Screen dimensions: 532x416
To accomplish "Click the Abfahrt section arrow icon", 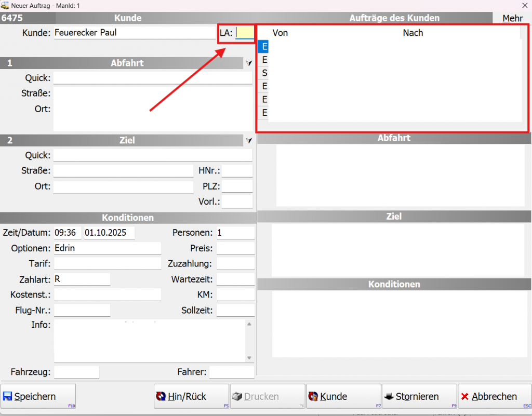I will (249, 63).
